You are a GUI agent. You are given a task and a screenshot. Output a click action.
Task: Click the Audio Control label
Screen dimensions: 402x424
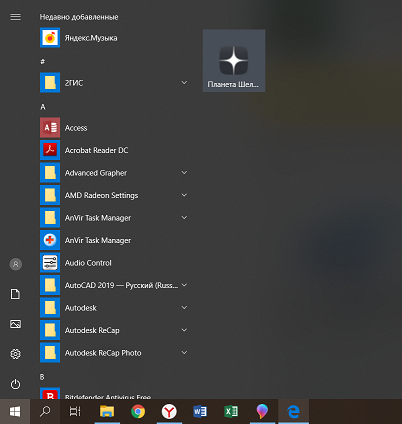coord(88,263)
